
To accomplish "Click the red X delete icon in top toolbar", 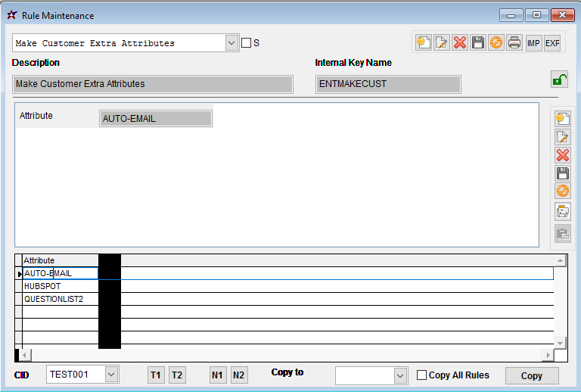I will coord(460,43).
